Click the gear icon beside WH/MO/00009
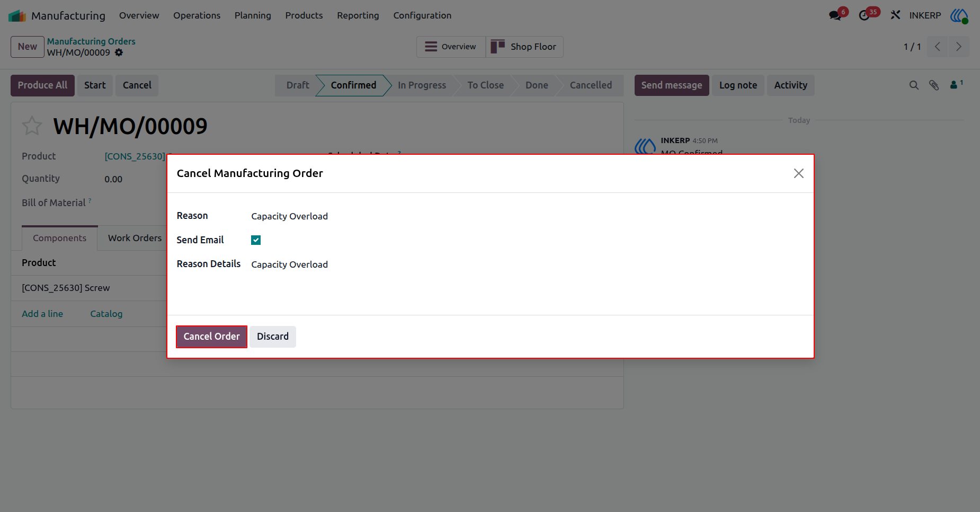 [119, 52]
